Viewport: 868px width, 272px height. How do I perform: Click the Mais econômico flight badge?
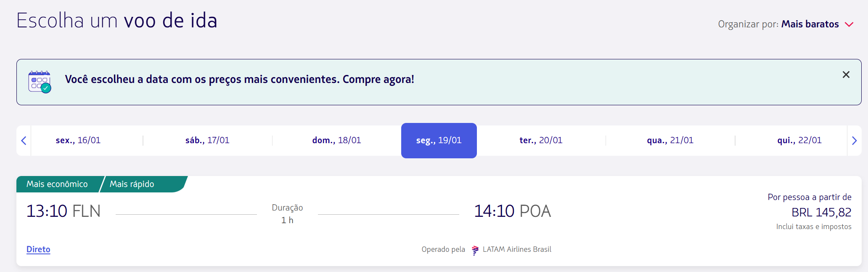(x=57, y=184)
